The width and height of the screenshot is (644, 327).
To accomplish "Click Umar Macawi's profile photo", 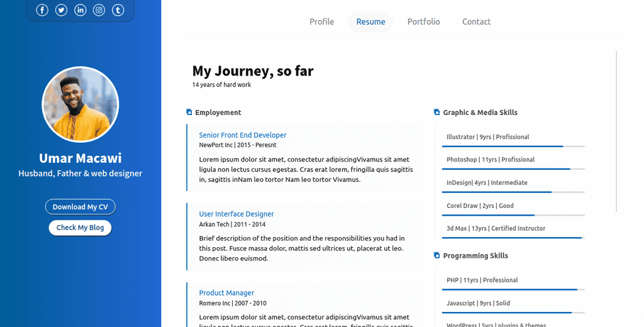I will (x=80, y=104).
